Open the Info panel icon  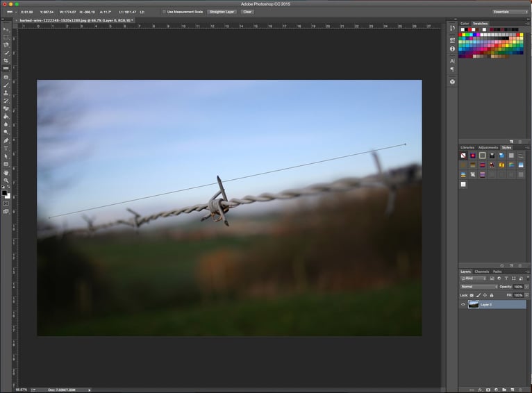452,49
